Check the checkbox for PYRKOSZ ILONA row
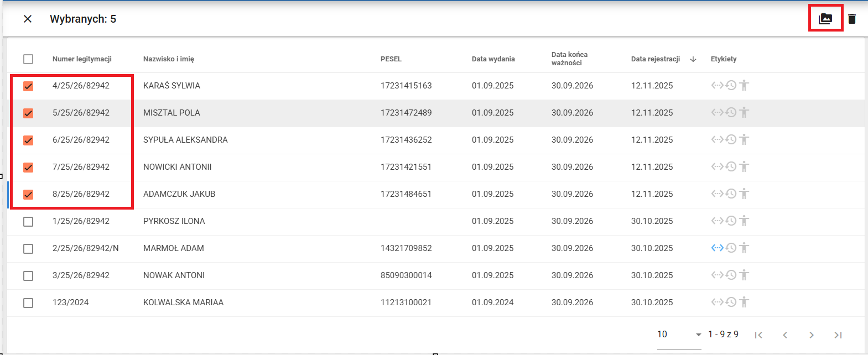868x355 pixels. point(28,222)
